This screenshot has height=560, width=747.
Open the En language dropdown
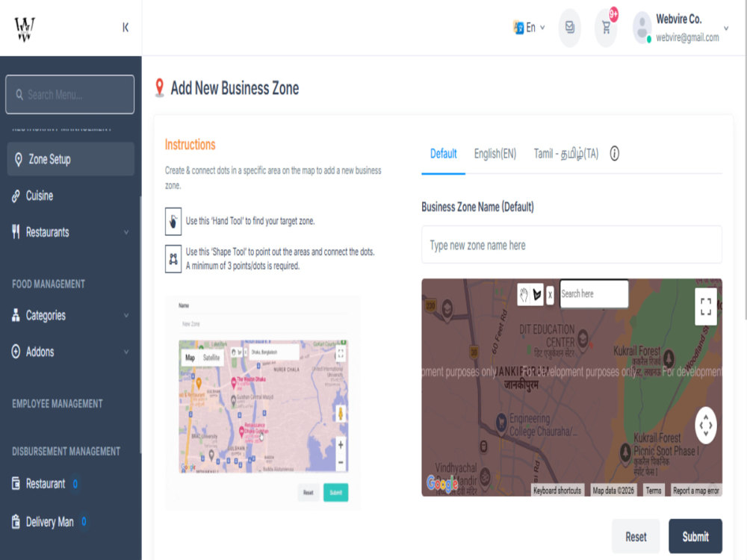pos(530,28)
